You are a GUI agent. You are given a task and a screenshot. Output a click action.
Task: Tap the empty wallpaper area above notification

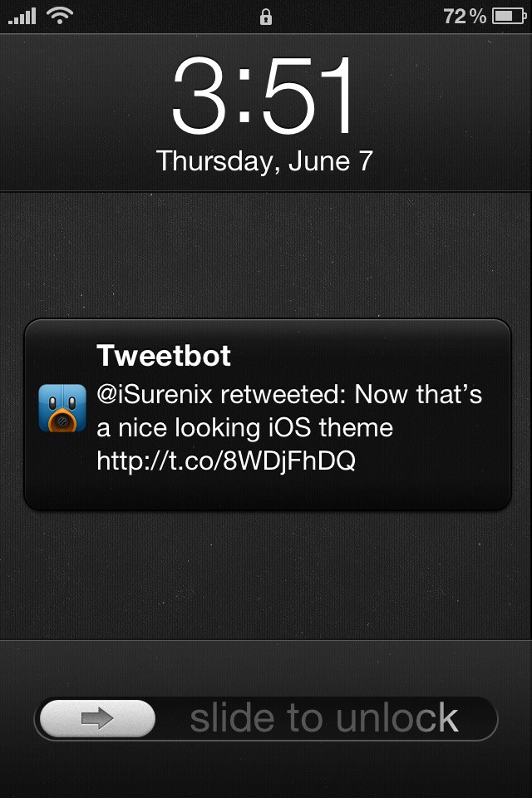[266, 254]
